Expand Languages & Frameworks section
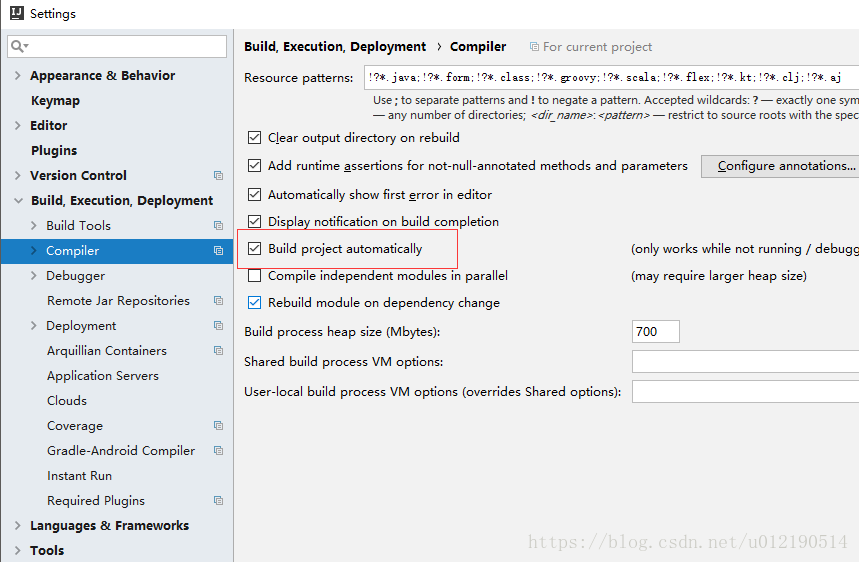 tap(18, 525)
